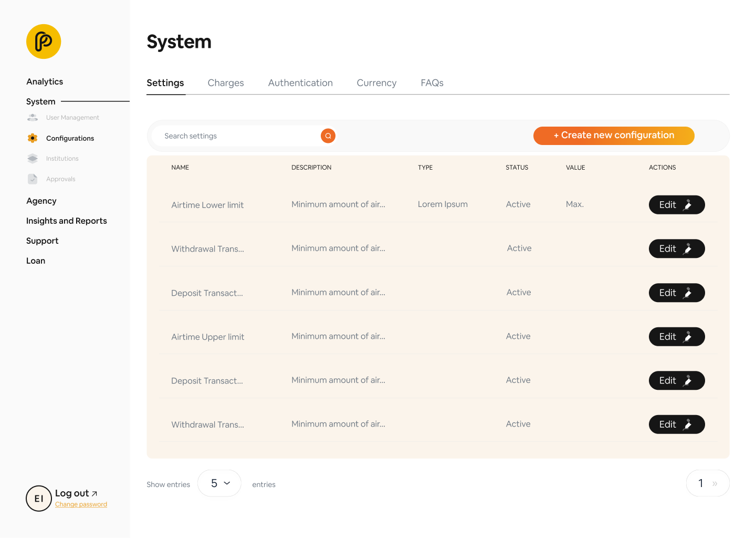This screenshot has width=756, height=538.
Task: Click the orange search icon button
Action: (328, 136)
